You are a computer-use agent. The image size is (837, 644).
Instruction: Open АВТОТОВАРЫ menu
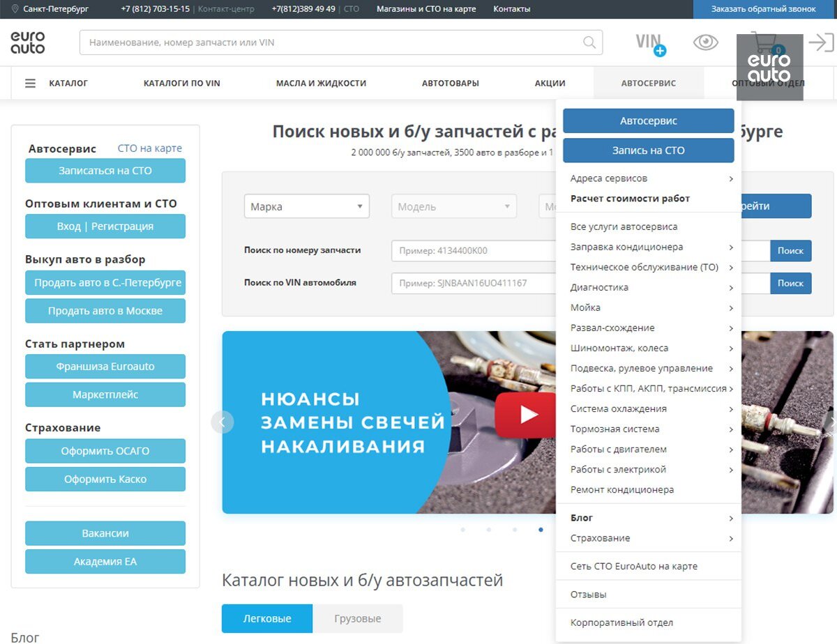click(450, 83)
